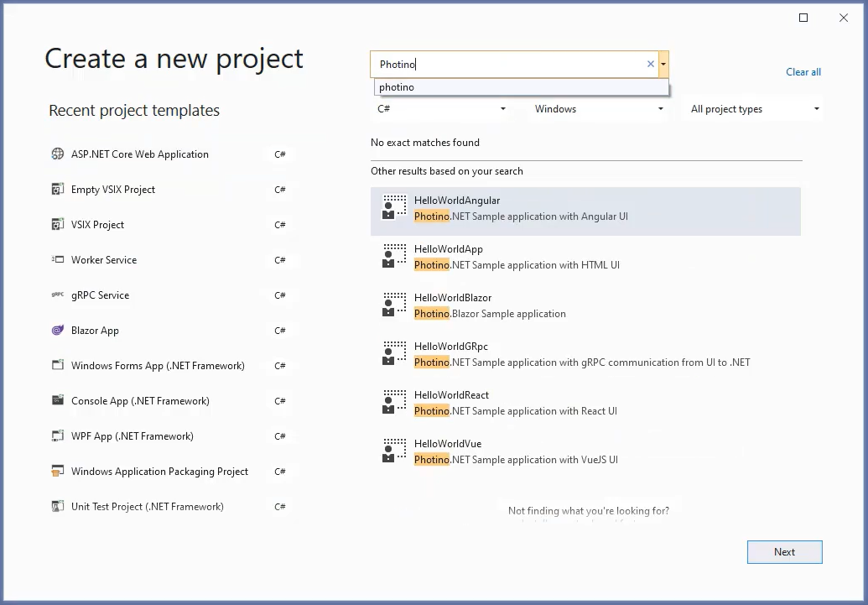Click the Empty VSIX Project icon
The width and height of the screenshot is (868, 605).
coord(58,190)
